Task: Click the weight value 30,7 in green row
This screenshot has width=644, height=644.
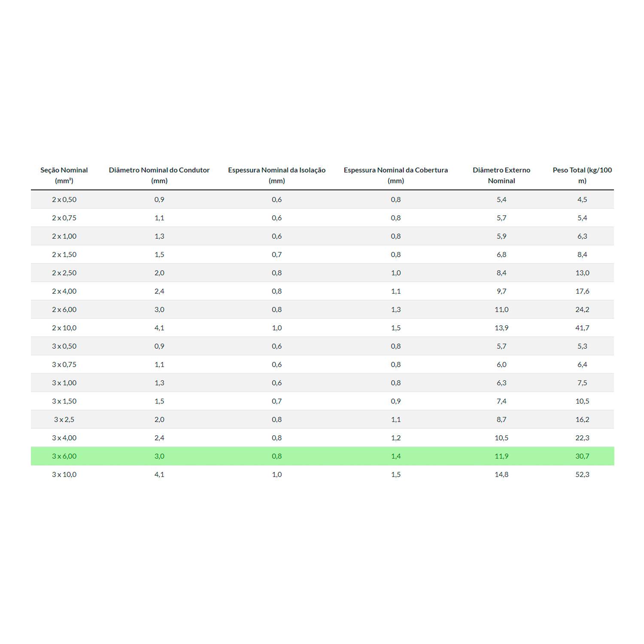Action: (x=582, y=456)
